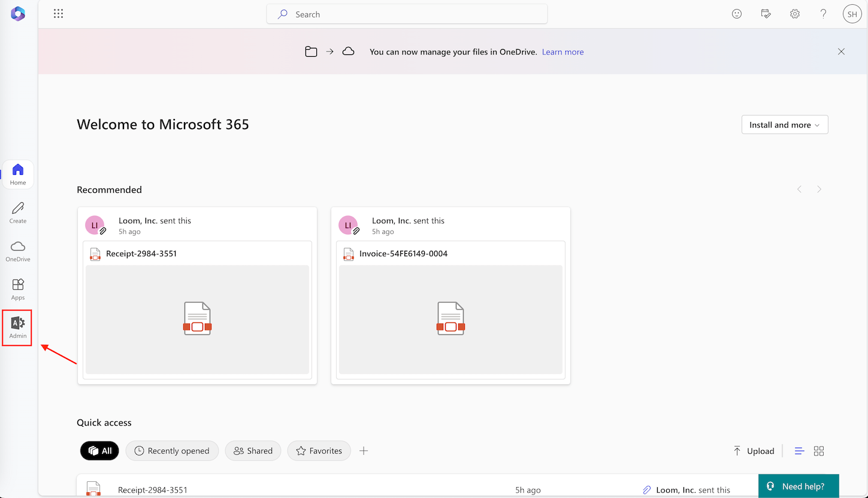
Task: Expand the Install and more dropdown
Action: pos(785,124)
